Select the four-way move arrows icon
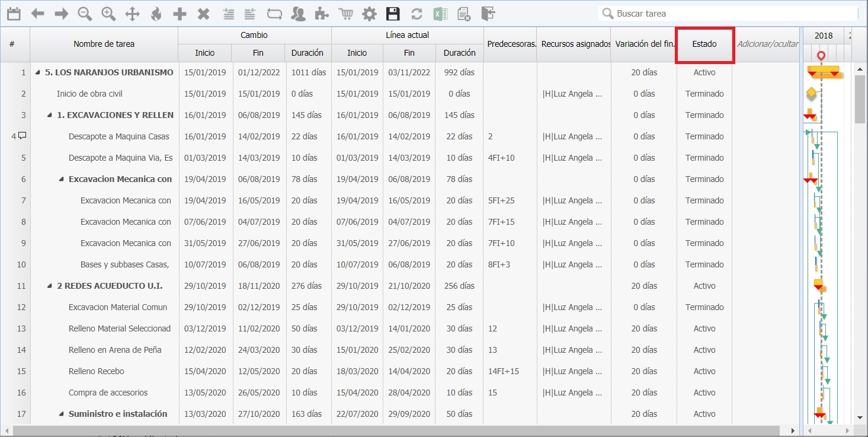Image resolution: width=868 pixels, height=437 pixels. (x=132, y=13)
